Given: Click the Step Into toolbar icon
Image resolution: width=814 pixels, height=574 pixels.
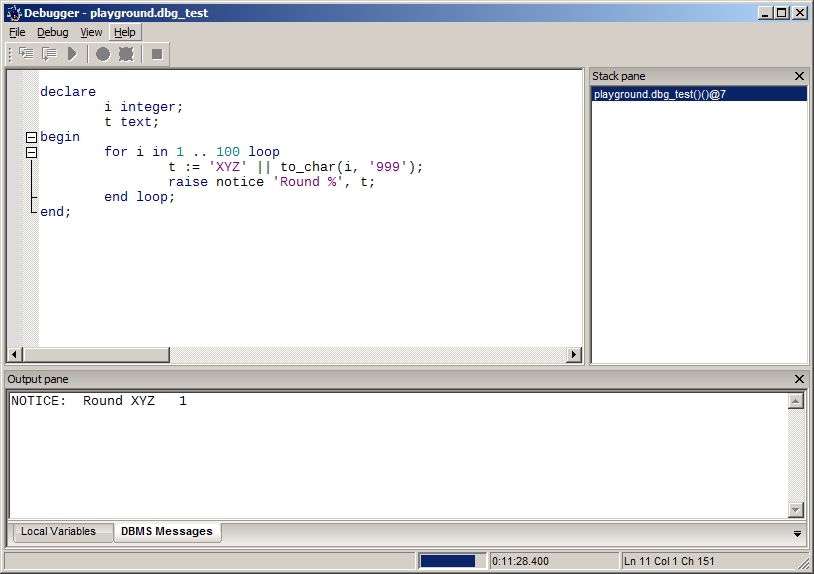Looking at the screenshot, I should [x=26, y=54].
